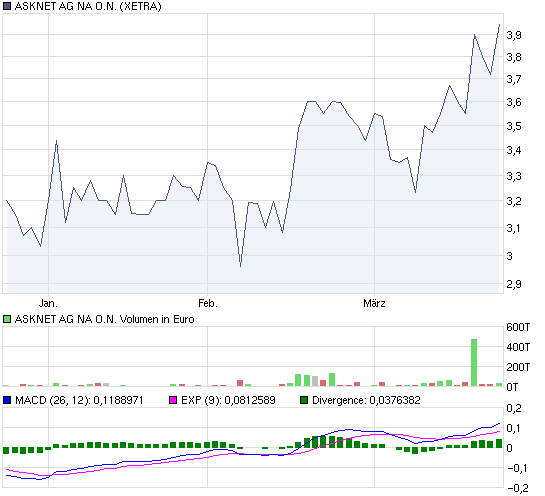Click the ASKNET AG price legend color square
This screenshot has height=496, width=545.
(x=7, y=6)
